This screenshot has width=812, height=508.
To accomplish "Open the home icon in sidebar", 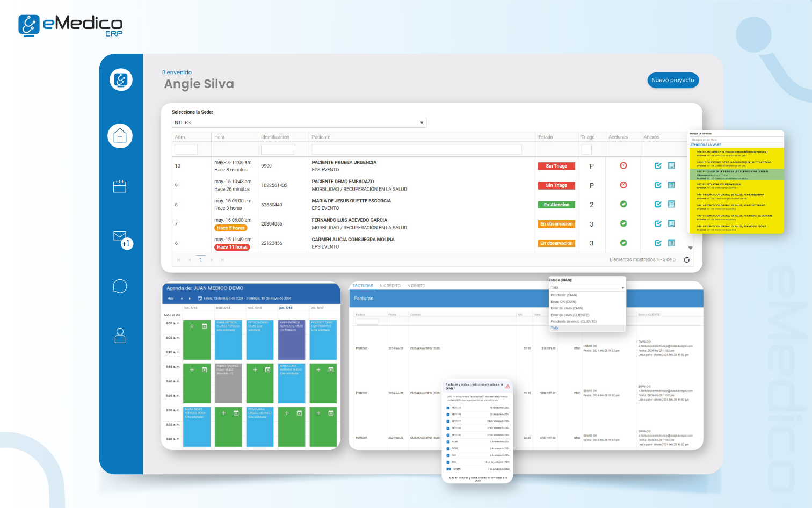I will click(x=120, y=136).
